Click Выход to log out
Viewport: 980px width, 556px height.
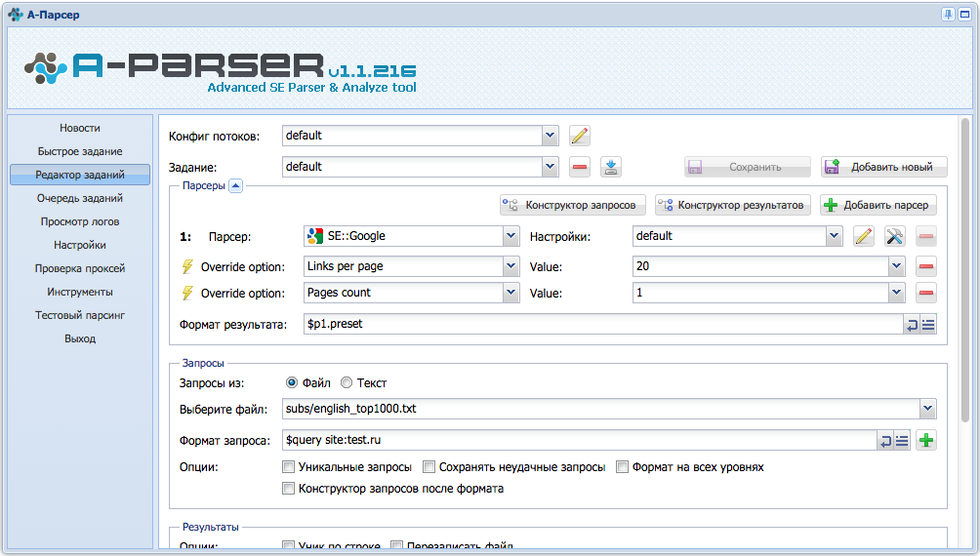(80, 338)
